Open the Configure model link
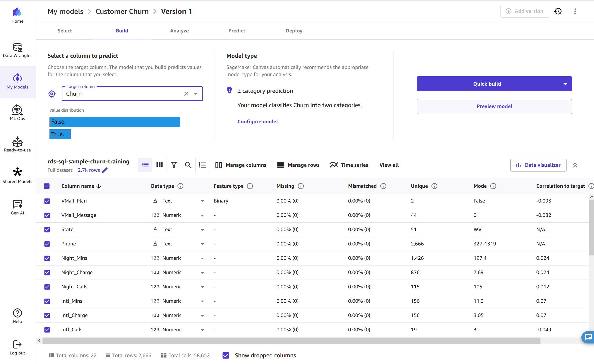594x364 pixels. [x=258, y=122]
